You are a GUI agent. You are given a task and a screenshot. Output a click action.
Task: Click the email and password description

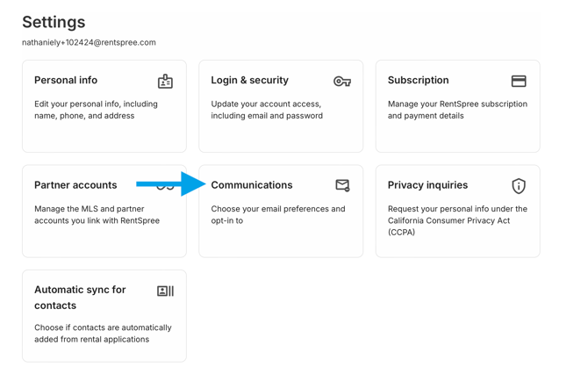click(267, 110)
